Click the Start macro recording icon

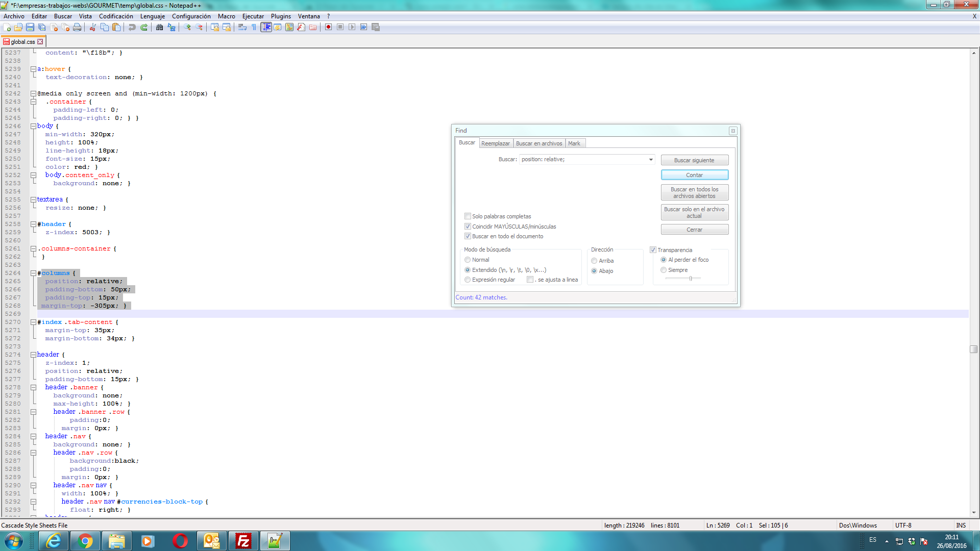(328, 27)
